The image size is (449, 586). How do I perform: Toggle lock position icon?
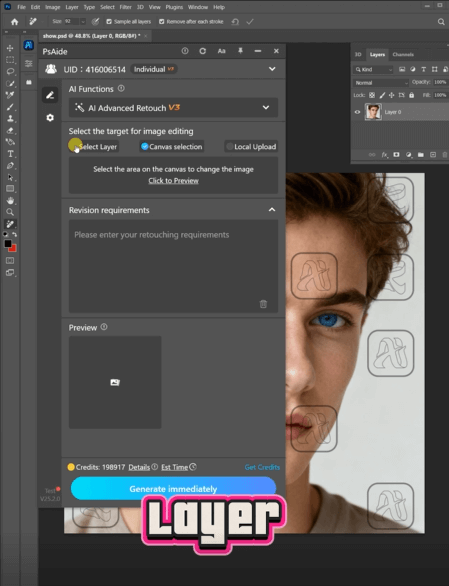(x=391, y=95)
